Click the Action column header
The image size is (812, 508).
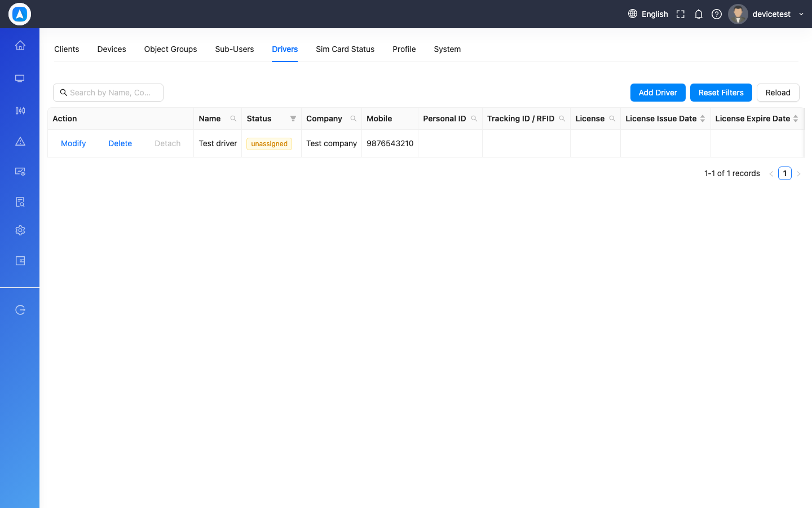point(121,119)
